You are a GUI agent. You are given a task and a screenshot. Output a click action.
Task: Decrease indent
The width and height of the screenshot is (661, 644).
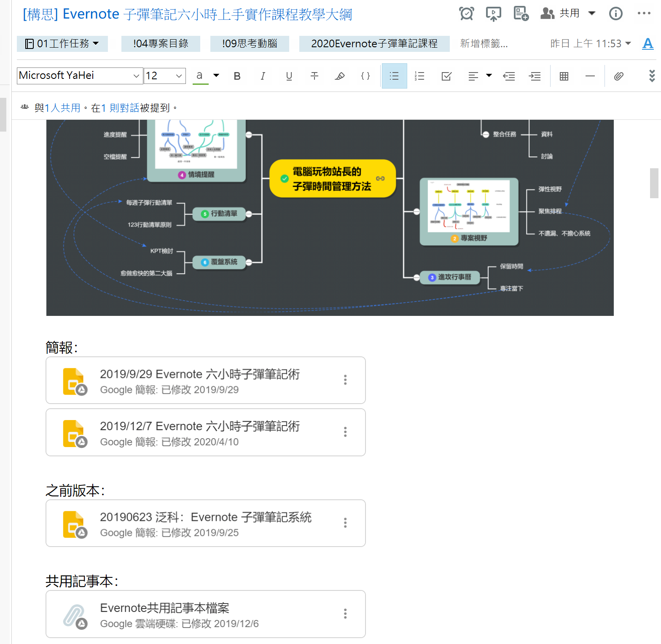coord(509,76)
